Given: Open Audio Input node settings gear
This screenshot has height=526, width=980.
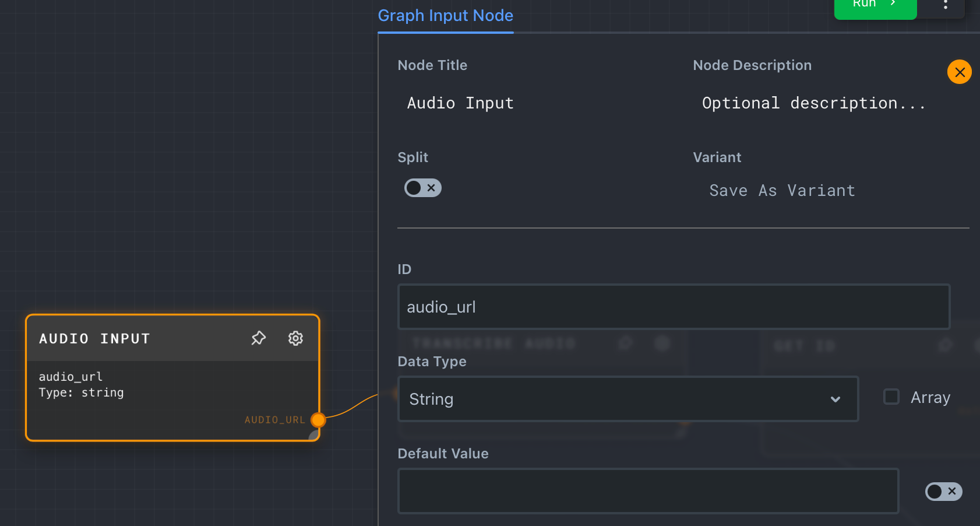Looking at the screenshot, I should [x=295, y=338].
